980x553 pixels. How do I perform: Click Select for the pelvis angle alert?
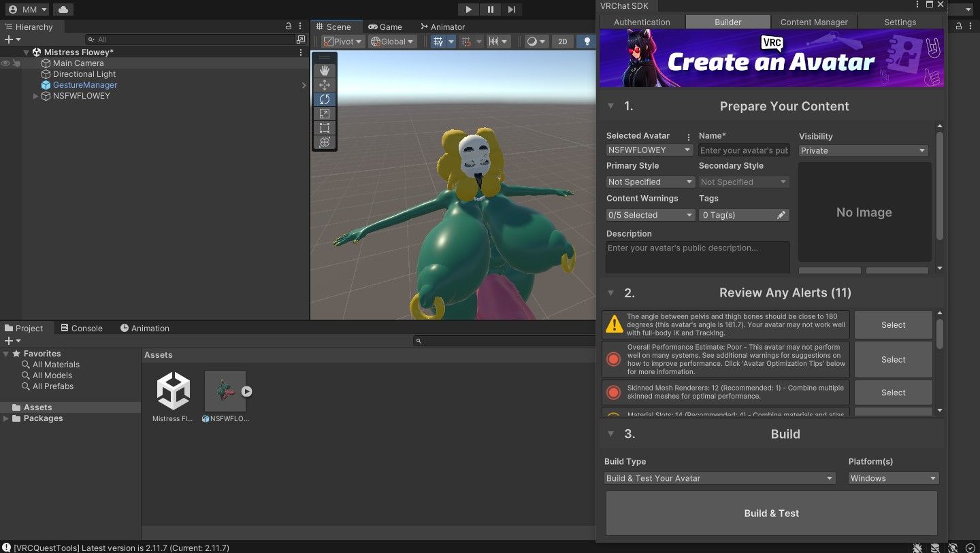point(893,325)
